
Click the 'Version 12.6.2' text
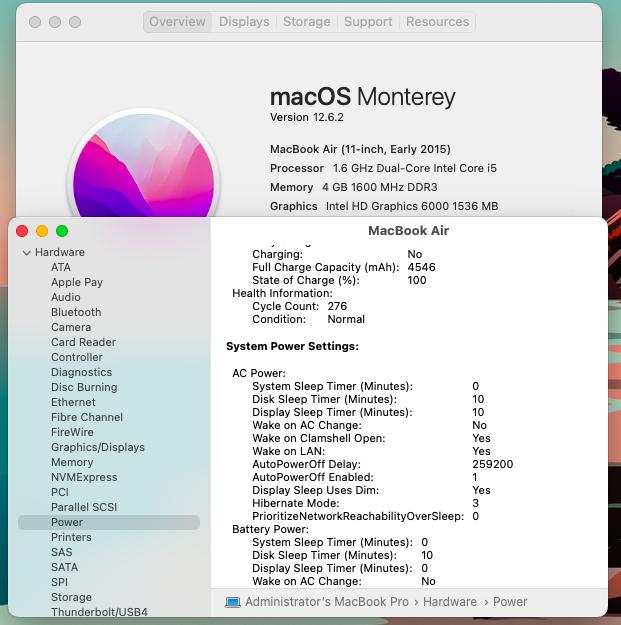307,118
